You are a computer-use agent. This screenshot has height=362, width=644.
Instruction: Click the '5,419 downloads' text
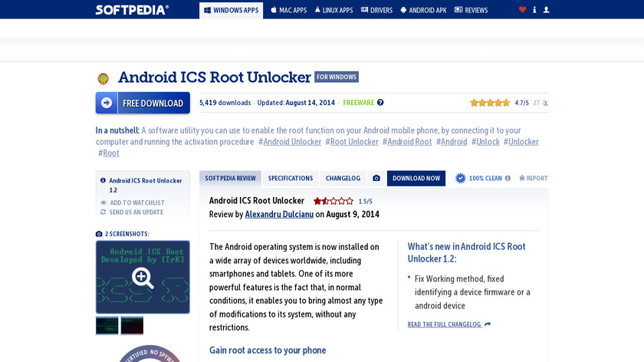225,103
